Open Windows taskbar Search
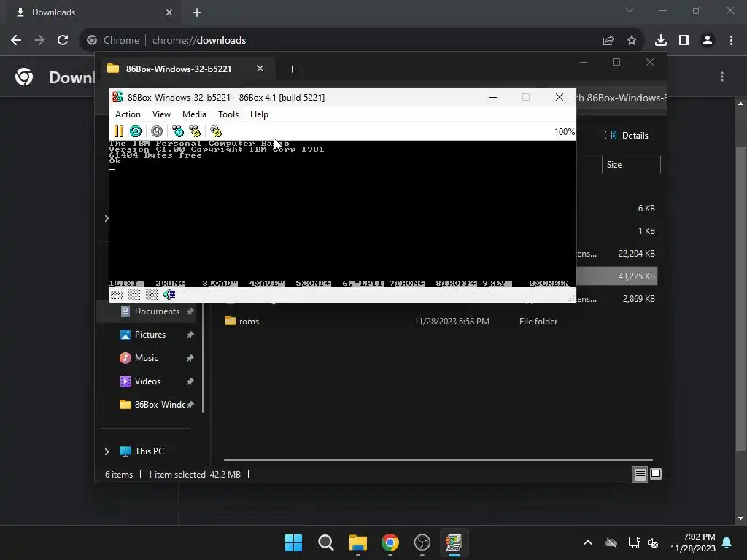The image size is (747, 560). click(x=326, y=542)
